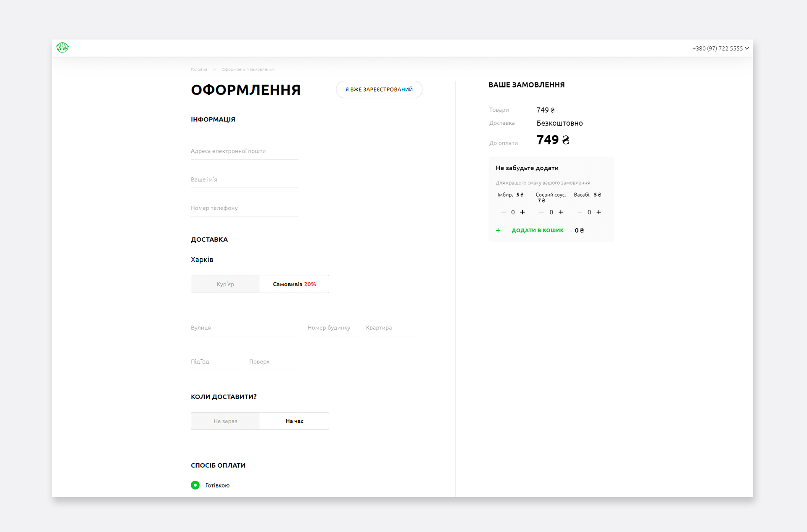This screenshot has height=532, width=807.
Task: Click the Додати в кошик link
Action: tap(537, 230)
